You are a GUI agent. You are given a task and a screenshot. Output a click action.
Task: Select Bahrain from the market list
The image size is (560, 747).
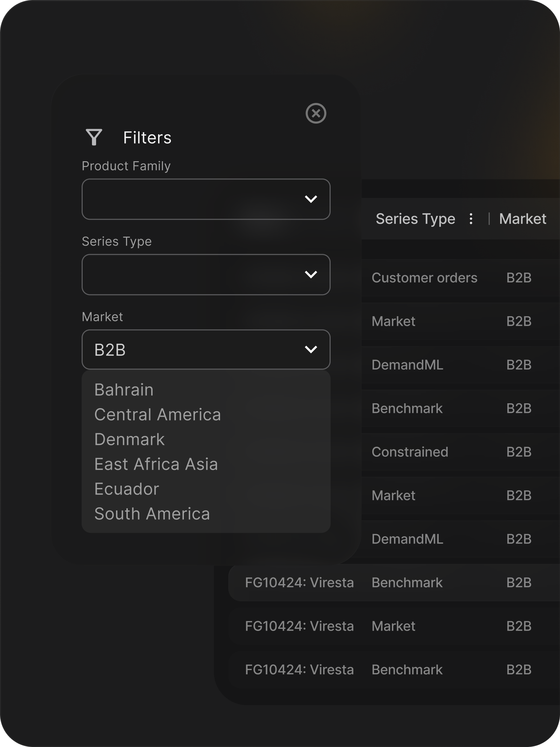click(x=124, y=390)
